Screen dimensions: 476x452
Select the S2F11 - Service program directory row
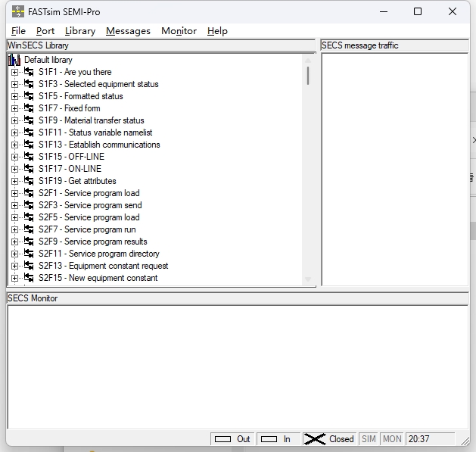pos(99,254)
